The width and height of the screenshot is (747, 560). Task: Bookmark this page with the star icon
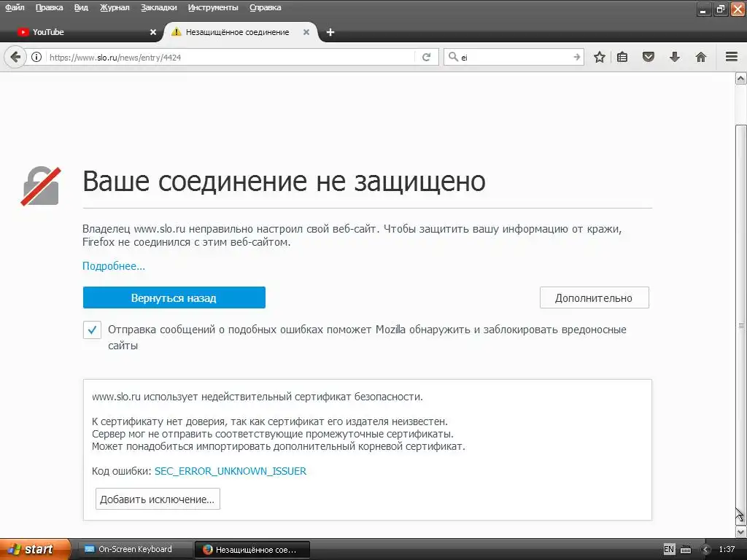point(600,57)
